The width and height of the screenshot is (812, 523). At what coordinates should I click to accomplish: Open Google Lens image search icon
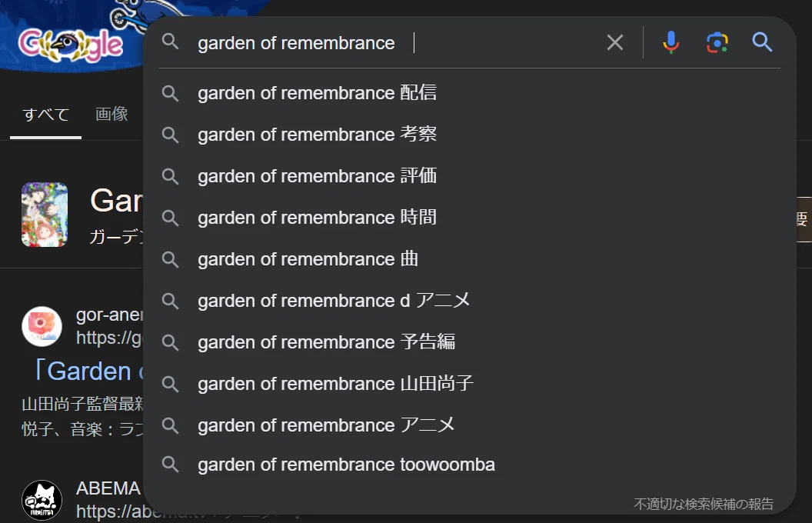(717, 42)
